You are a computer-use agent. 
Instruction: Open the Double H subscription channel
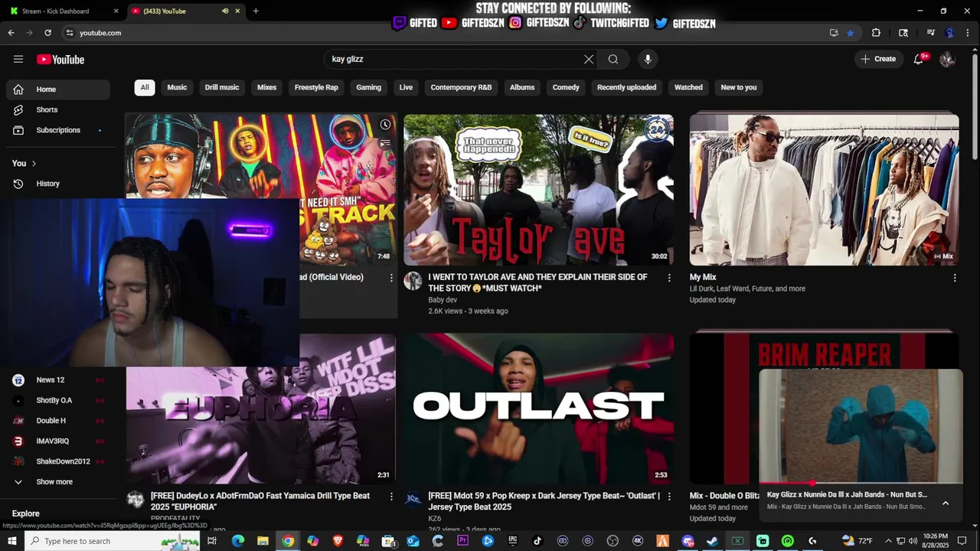[58, 421]
